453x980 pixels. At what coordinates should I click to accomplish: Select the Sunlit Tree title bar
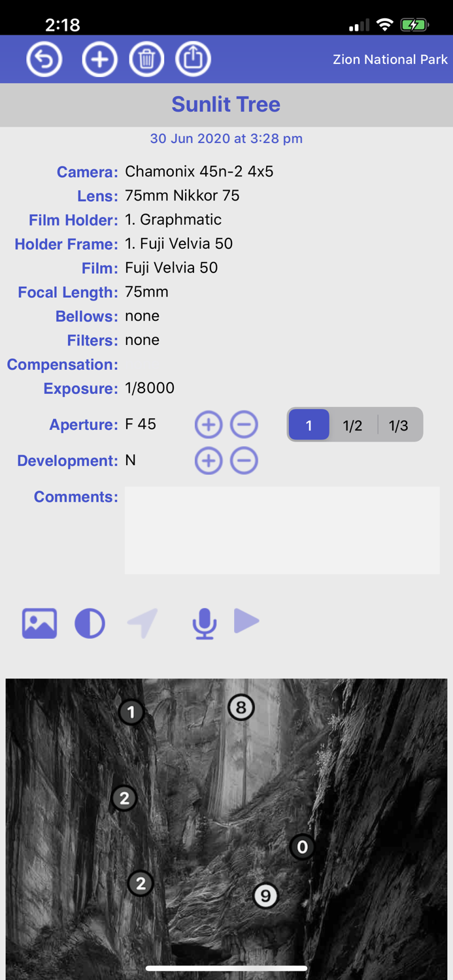226,104
